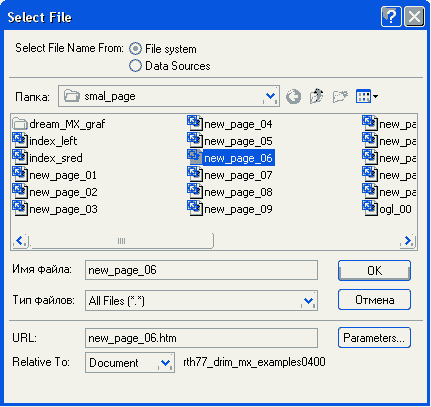
Task: Open the View Menu icon
Action: tap(367, 97)
